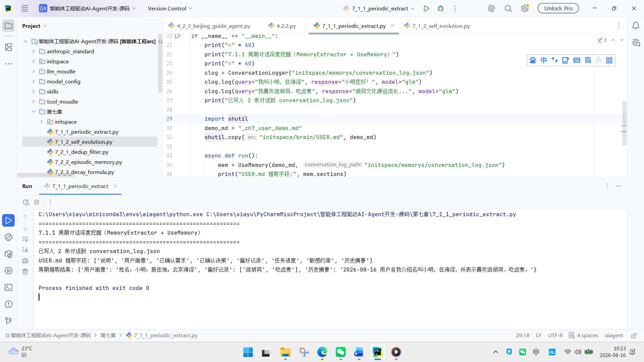Toggle Chinese/English mode in IME toolbar
The width and height of the screenshot is (644, 362).
click(x=544, y=60)
